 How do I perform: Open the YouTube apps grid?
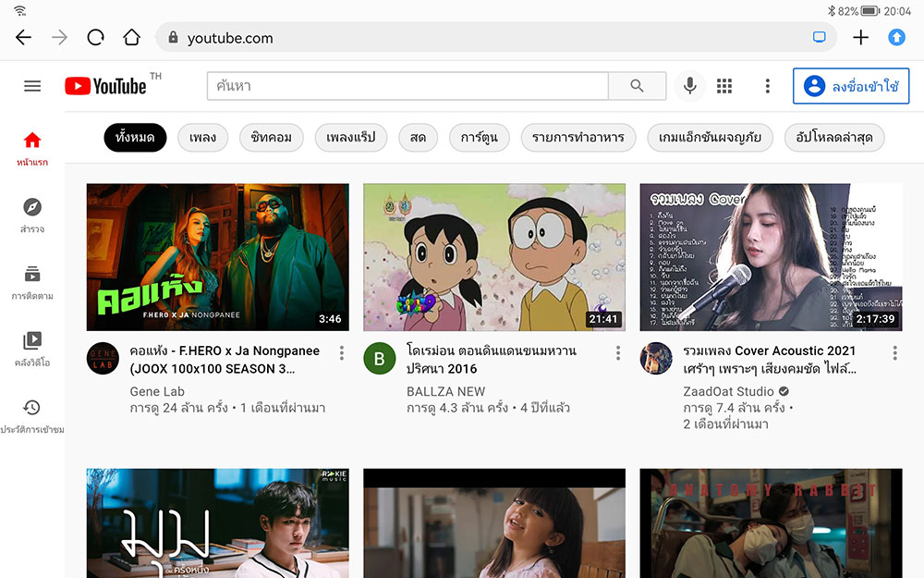click(724, 86)
